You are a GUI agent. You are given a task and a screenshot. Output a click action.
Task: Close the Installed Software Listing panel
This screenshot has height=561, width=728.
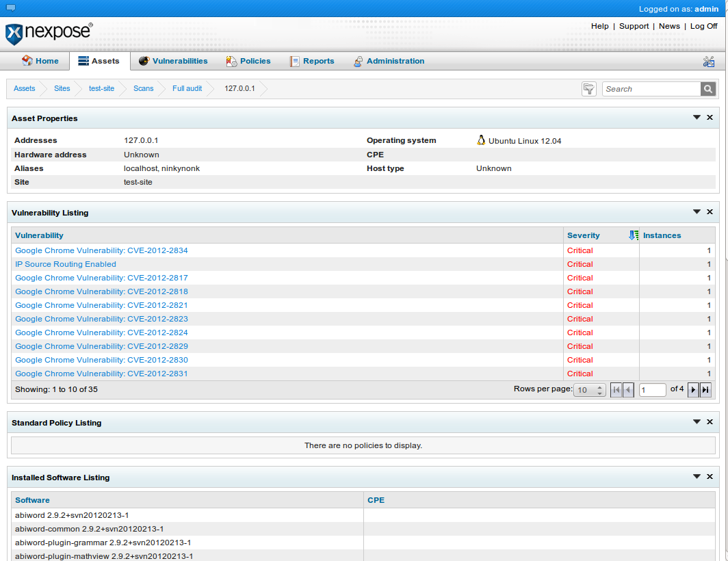click(710, 476)
